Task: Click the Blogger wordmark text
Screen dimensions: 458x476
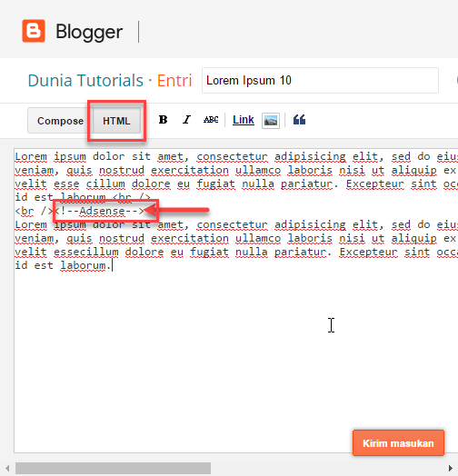Action: [89, 32]
